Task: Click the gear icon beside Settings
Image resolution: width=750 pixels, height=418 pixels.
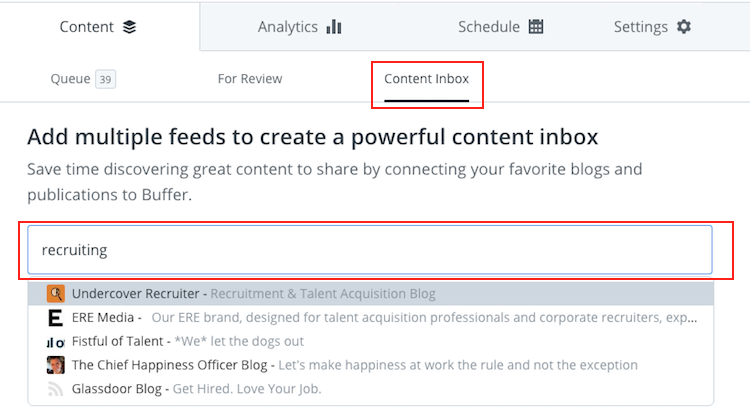Action: [684, 27]
